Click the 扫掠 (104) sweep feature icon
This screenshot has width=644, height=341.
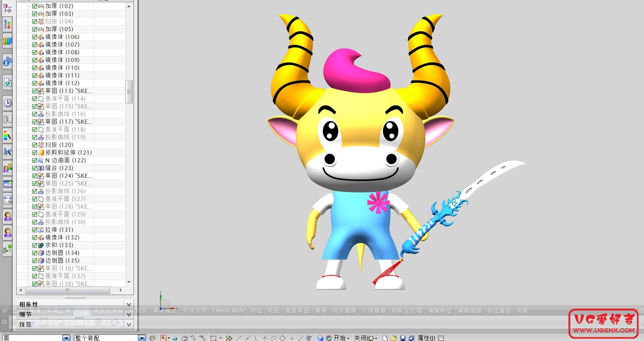point(41,22)
